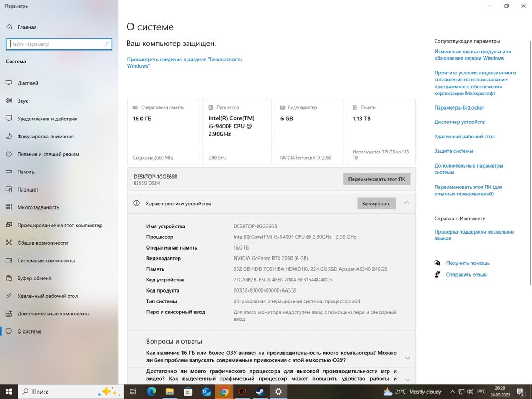The image size is (532, 399).
Task: Click the Процессор info card
Action: [x=237, y=131]
